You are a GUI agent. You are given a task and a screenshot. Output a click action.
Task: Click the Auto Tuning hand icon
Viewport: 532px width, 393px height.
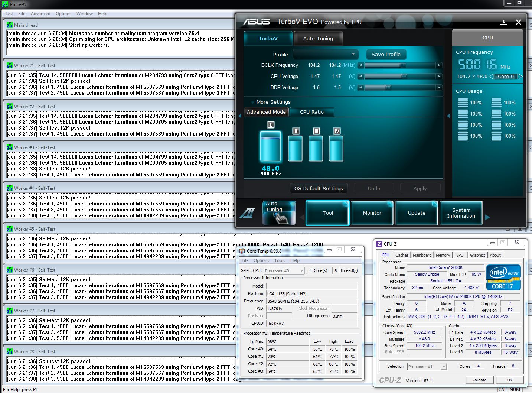[279, 213]
